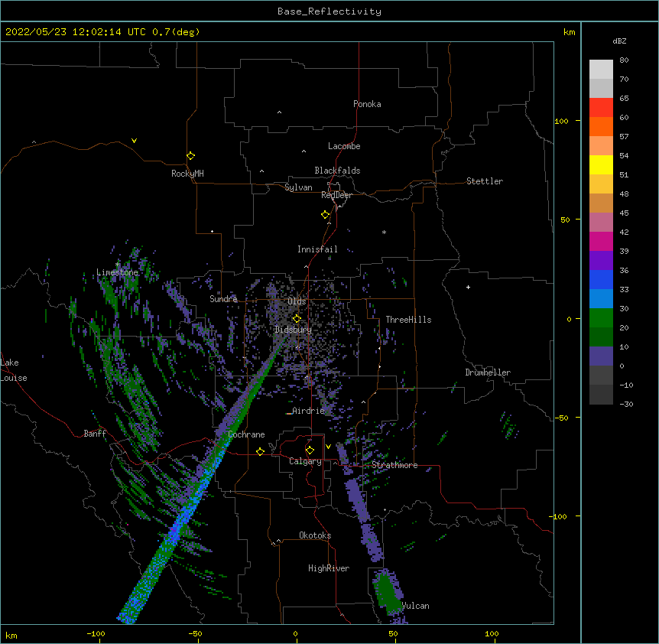
Task: Pick the magenta 42–39 dBZ legend swatch
Action: tap(601, 241)
